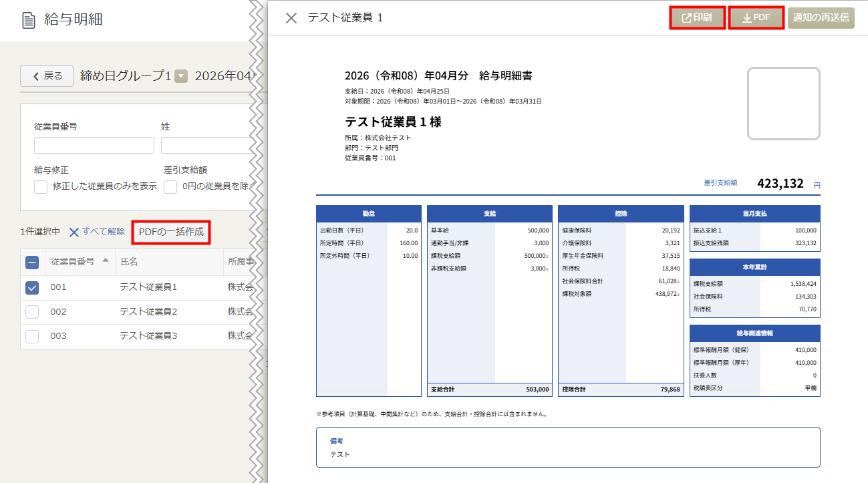Viewport: 868px width, 483px height.
Task: Click the 氏名 column header
Action: [129, 262]
